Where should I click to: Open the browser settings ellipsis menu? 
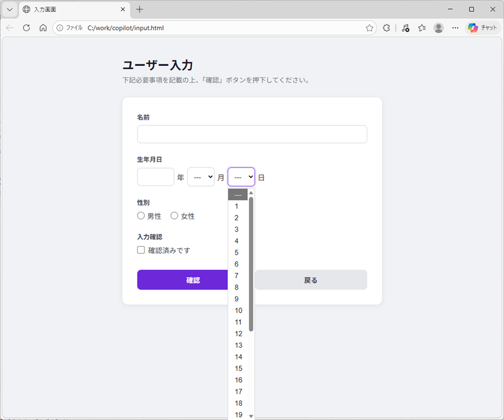[x=455, y=28]
